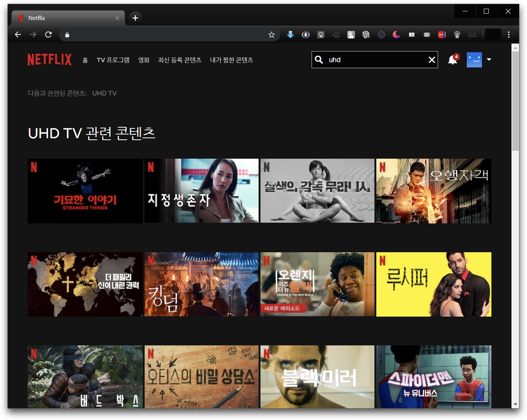Open 내가 찜한 콘텐츠
The height and width of the screenshot is (420, 527).
(232, 60)
